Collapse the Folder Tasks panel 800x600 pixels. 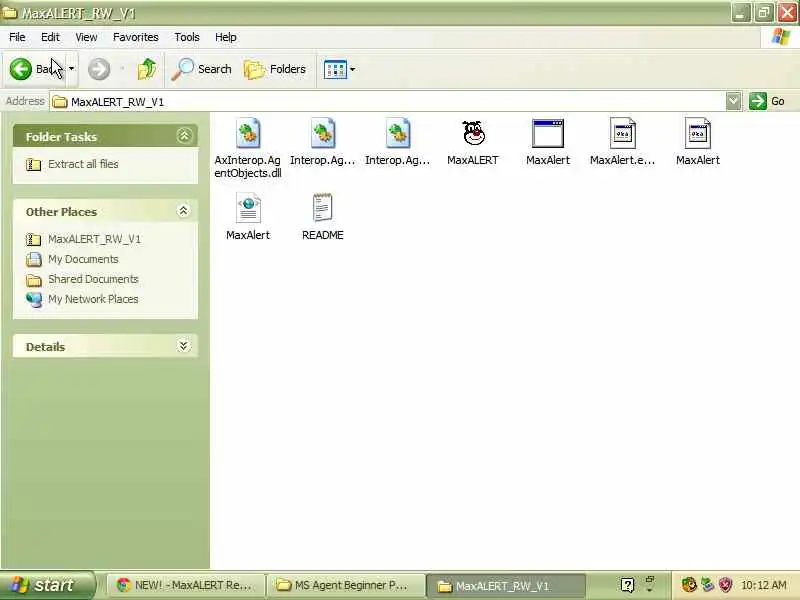coord(184,136)
